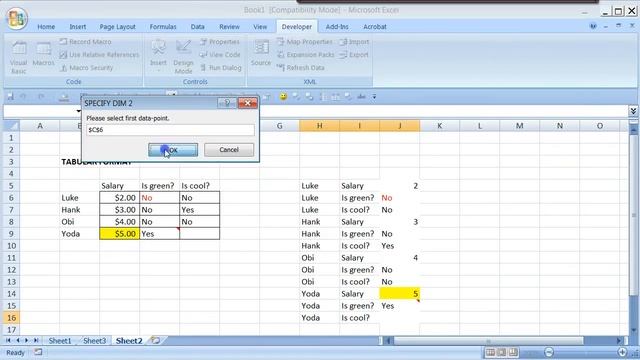Open the Review tab
Screen dimensions: 640x360
(229, 27)
